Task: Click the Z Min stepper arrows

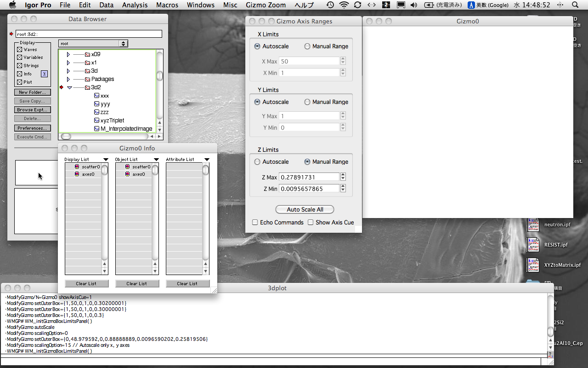Action: pos(343,189)
